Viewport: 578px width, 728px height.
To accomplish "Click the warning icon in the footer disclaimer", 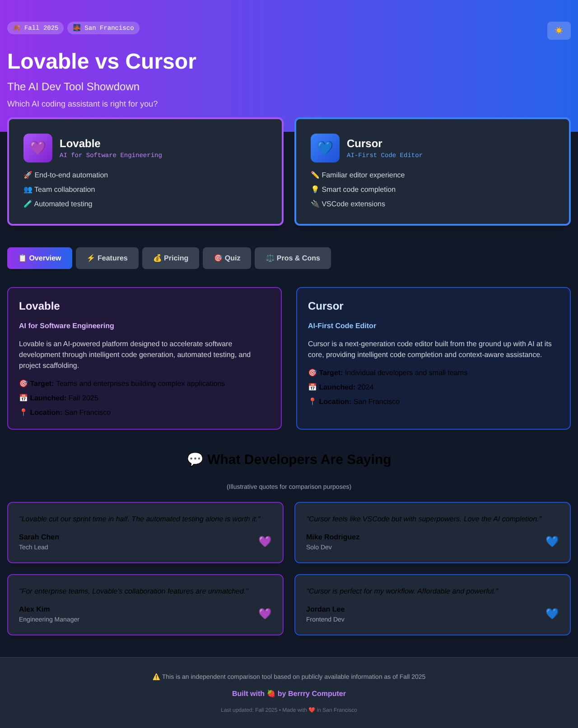I will coord(156,677).
